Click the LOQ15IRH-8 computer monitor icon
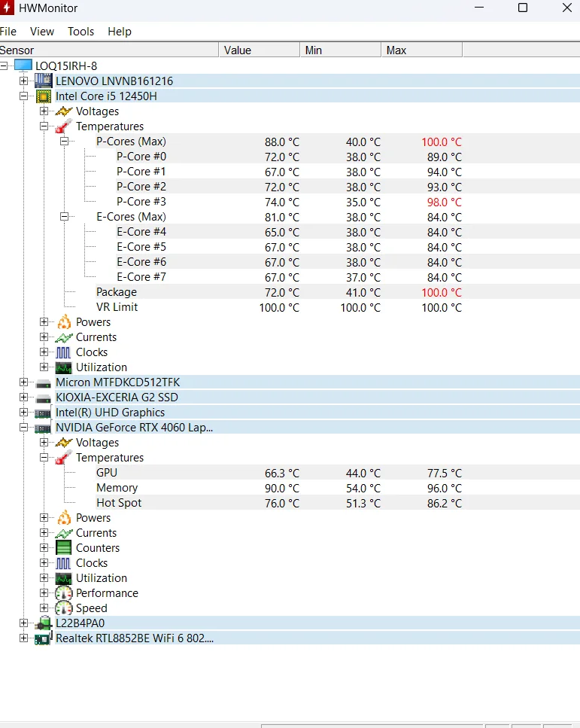 click(23, 65)
